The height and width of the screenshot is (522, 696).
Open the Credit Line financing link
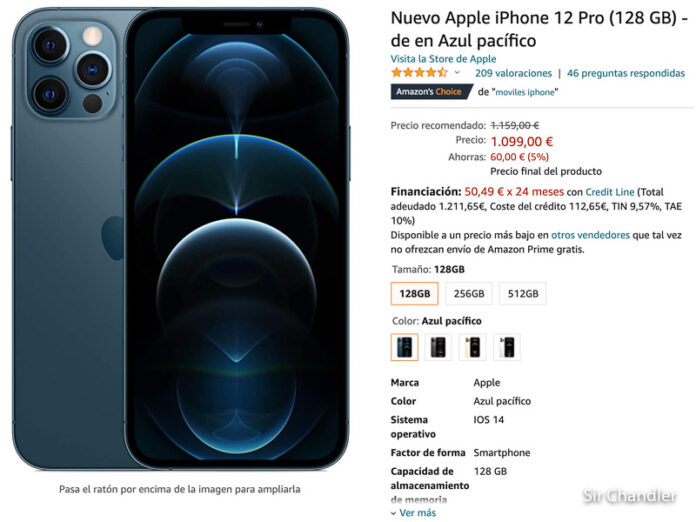pyautogui.click(x=610, y=192)
